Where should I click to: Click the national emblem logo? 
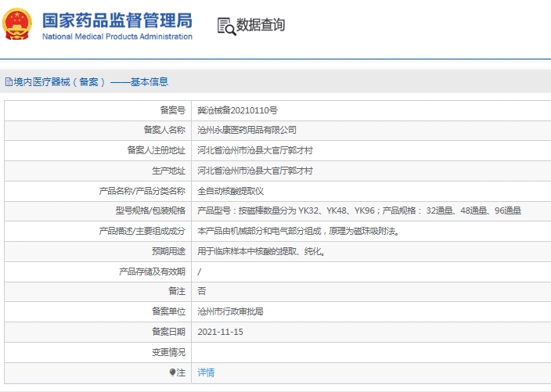point(17,24)
